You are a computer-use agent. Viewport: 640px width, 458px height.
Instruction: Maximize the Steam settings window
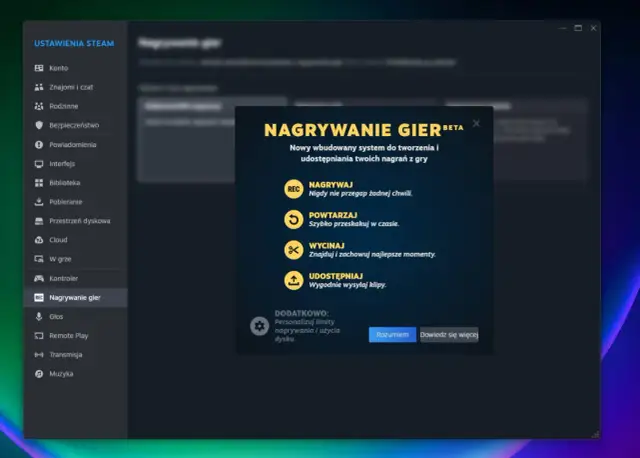[x=578, y=28]
